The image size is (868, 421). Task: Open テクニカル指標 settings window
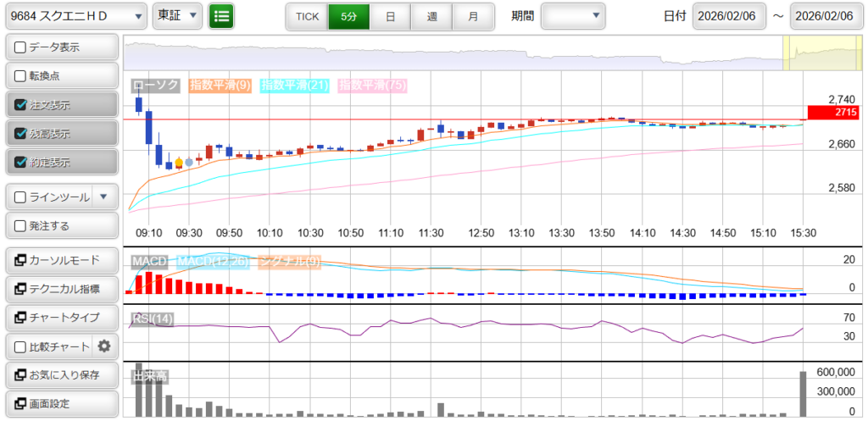61,289
